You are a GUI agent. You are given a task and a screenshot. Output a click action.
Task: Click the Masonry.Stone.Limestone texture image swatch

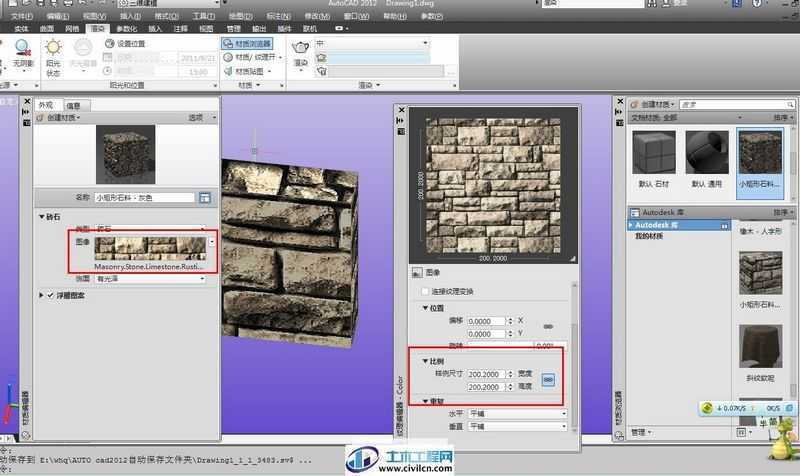[x=150, y=248]
